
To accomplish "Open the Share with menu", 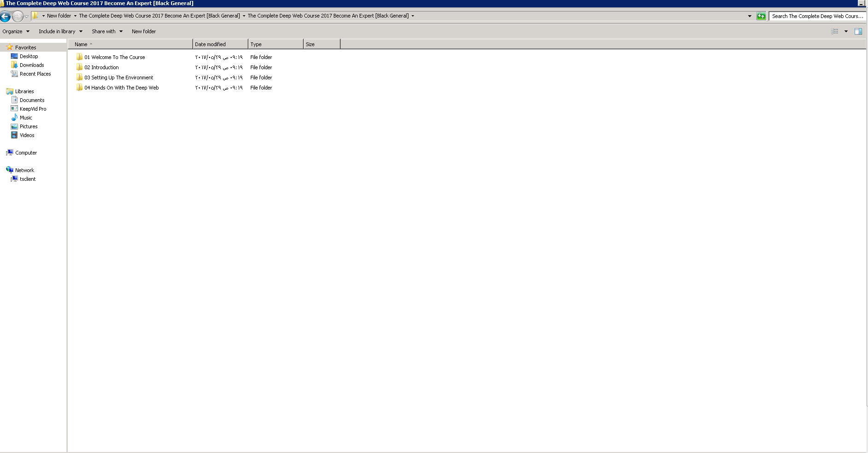I will pyautogui.click(x=107, y=31).
